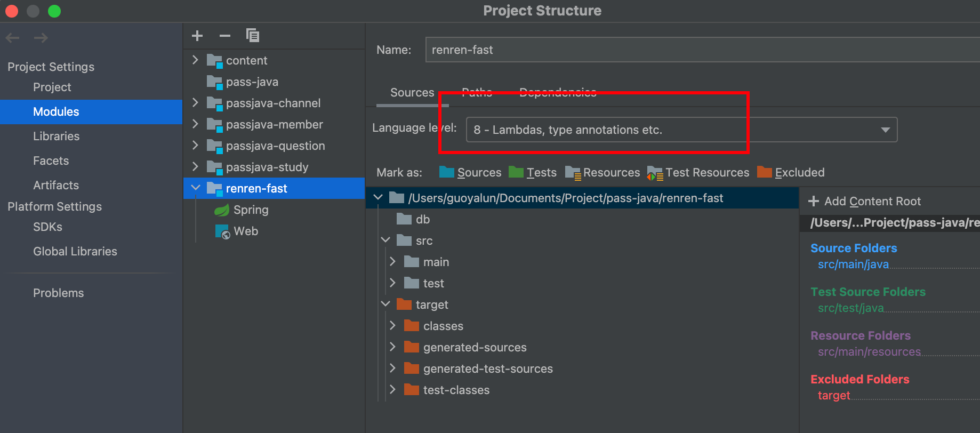Viewport: 980px width, 433px height.
Task: Click the remove module minus icon
Action: (x=224, y=36)
